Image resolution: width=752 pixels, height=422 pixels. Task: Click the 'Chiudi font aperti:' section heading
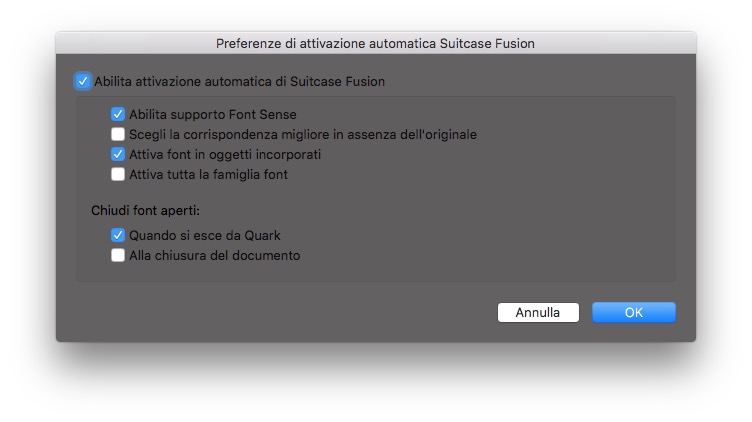pyautogui.click(x=145, y=211)
